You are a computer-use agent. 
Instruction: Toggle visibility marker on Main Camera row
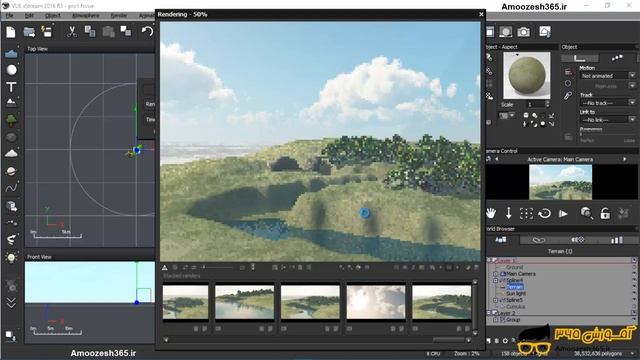[634, 274]
